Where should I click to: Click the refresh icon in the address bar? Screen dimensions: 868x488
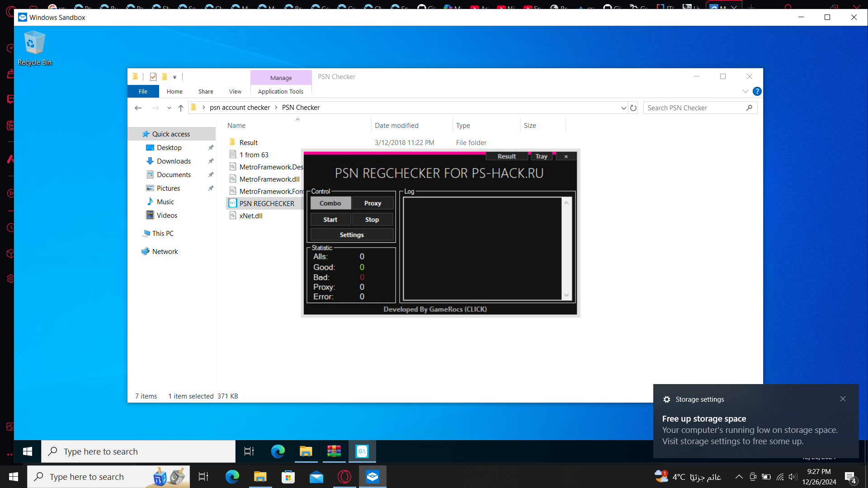[x=633, y=108]
